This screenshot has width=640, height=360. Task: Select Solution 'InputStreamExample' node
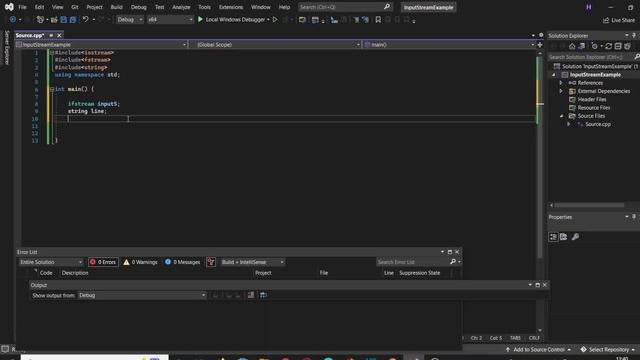596,66
